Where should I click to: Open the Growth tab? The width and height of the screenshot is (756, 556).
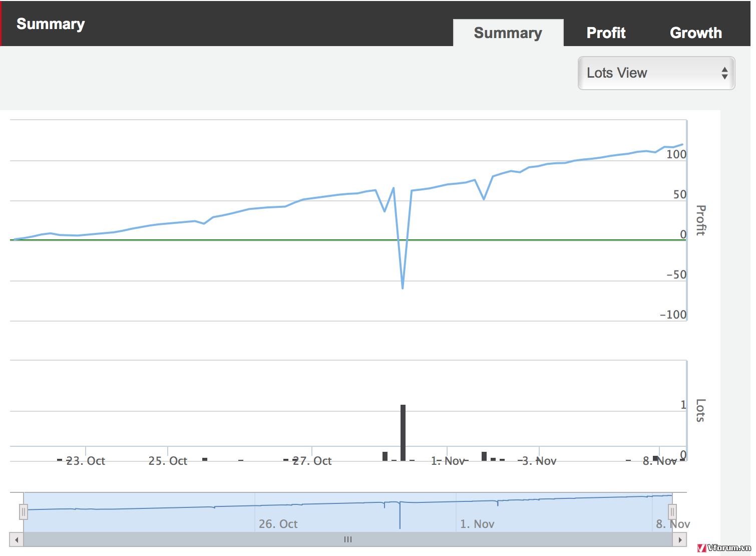point(695,33)
